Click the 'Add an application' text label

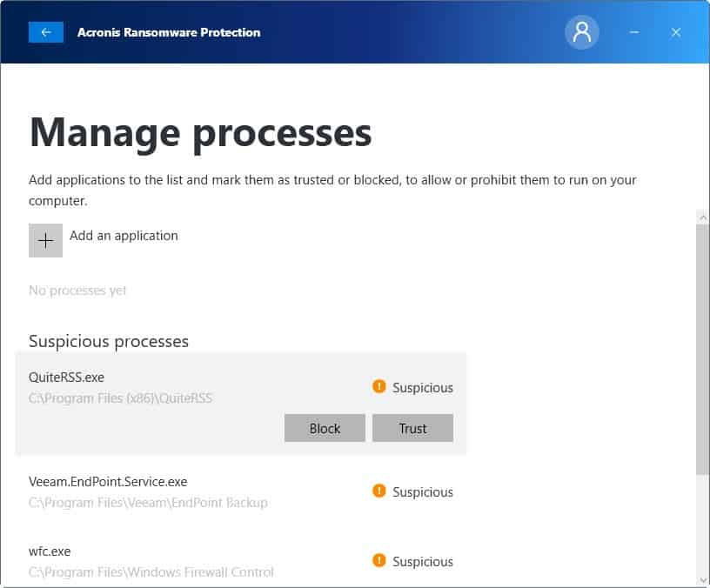tap(124, 236)
